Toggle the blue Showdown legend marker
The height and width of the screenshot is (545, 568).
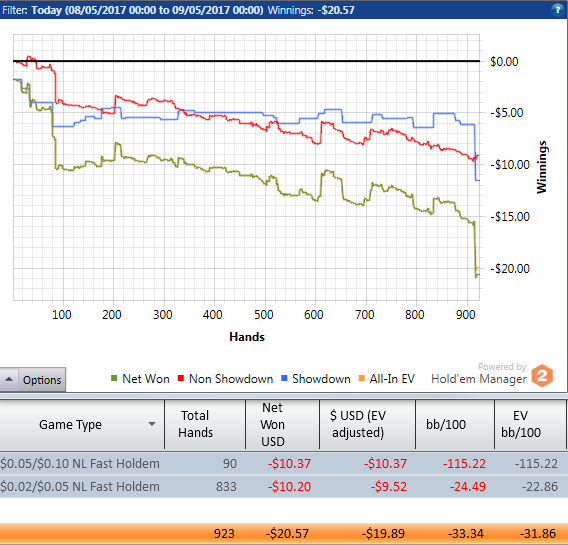click(284, 378)
